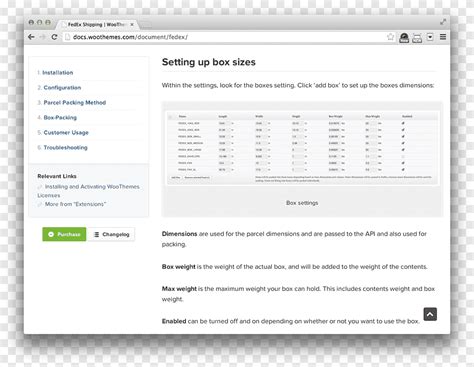Screen dimensions: 474x367
Task: Open the Troubleshooting section link
Action: coord(65,148)
